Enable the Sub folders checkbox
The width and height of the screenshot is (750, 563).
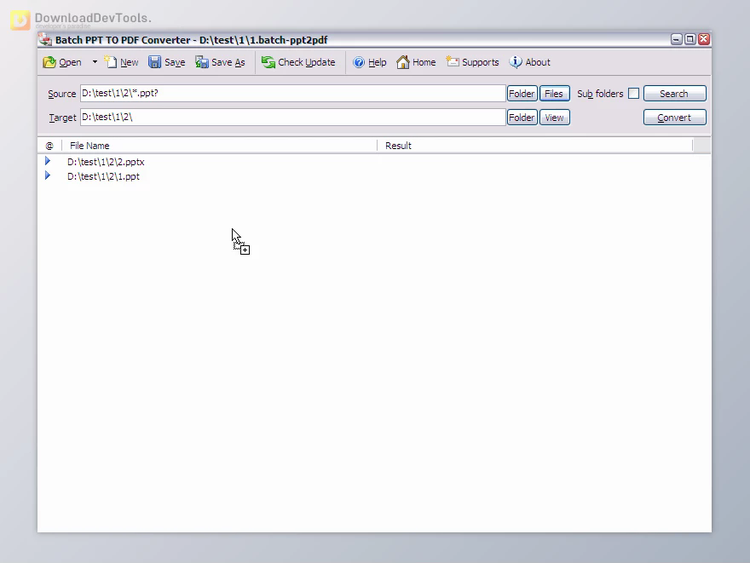pyautogui.click(x=633, y=93)
